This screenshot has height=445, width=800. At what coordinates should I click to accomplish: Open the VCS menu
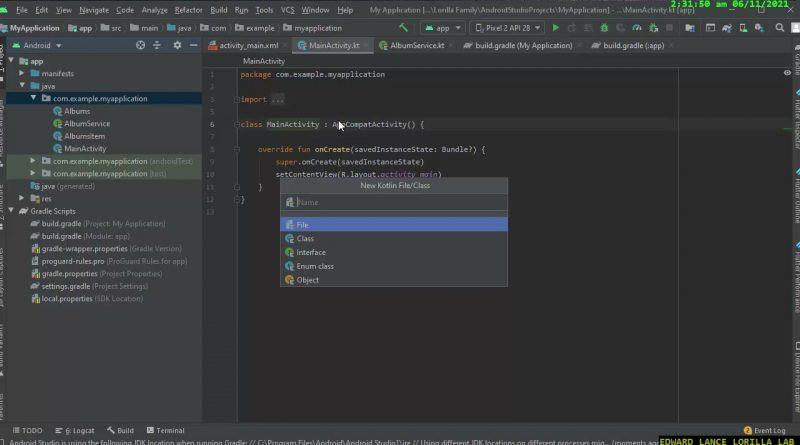(x=288, y=10)
